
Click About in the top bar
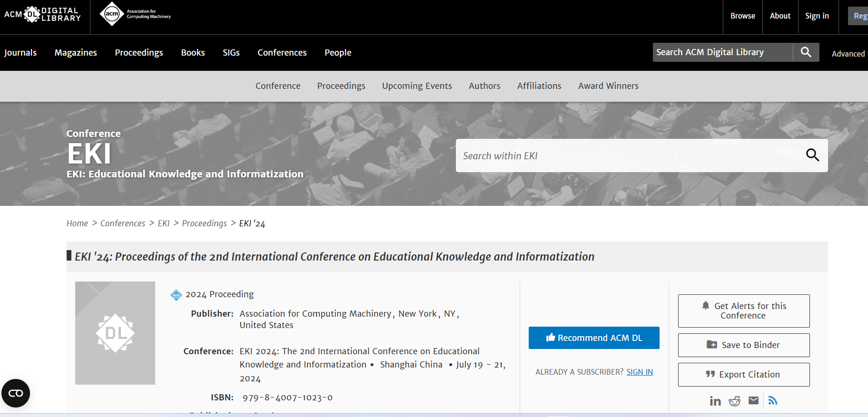coord(780,16)
